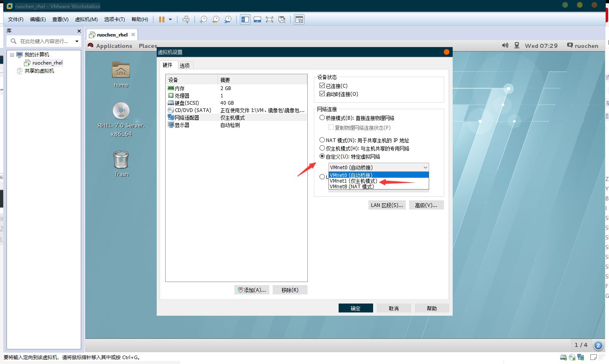
Task: Choose VMnet0 (自动桥接) from the list
Action: pyautogui.click(x=379, y=175)
